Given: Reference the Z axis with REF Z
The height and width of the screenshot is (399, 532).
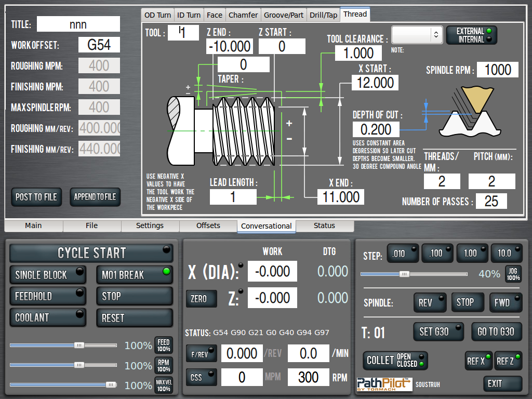Looking at the screenshot, I should coord(508,361).
